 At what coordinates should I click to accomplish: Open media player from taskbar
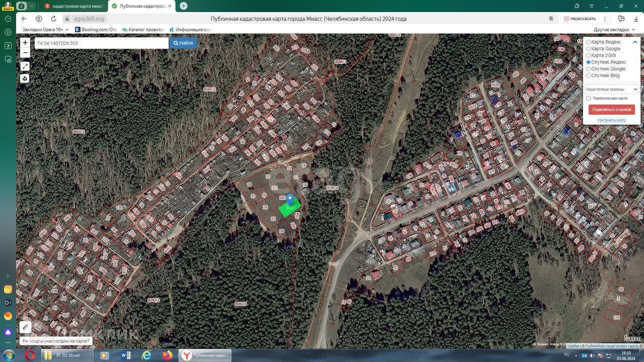click(105, 355)
